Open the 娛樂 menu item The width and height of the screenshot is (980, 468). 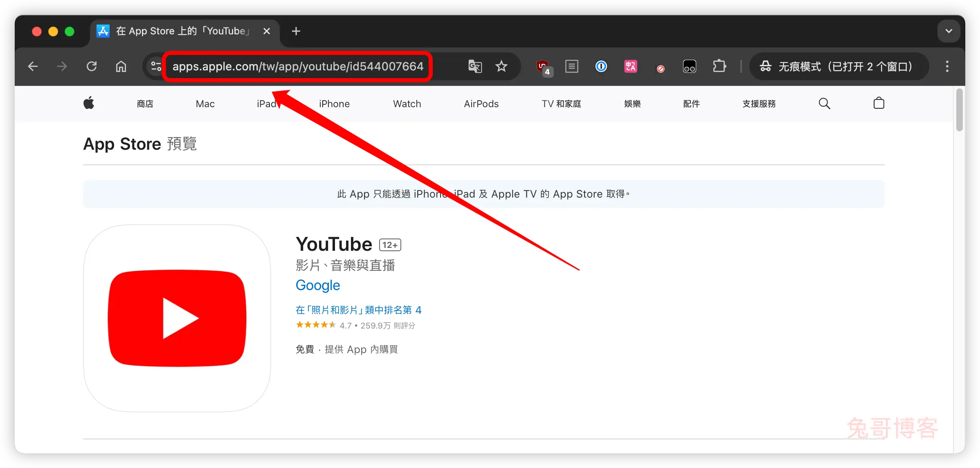(632, 104)
